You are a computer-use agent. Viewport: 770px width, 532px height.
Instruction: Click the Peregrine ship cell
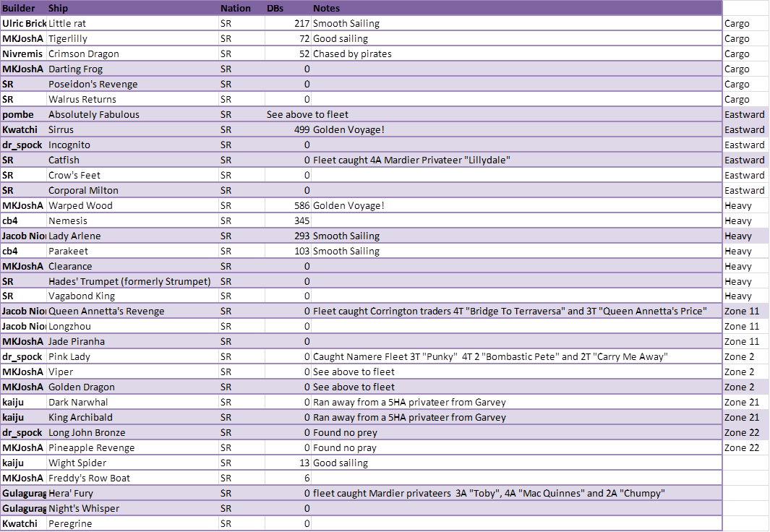tap(70, 523)
